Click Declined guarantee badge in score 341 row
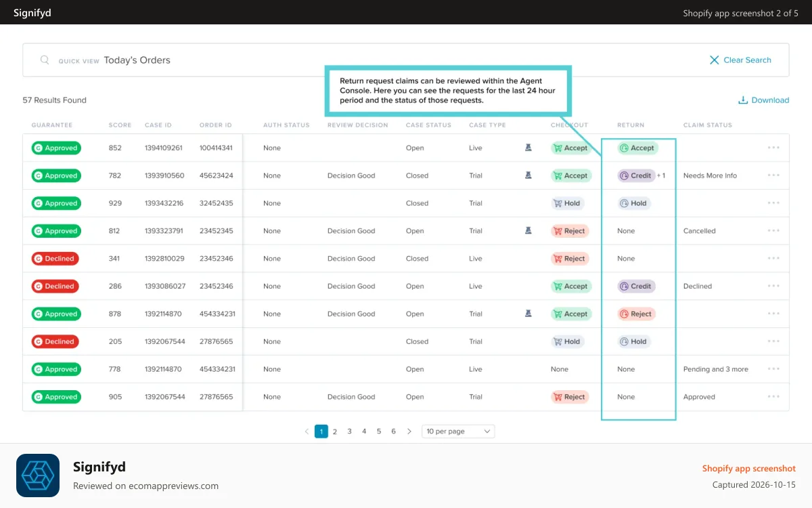This screenshot has width=812, height=508. tap(55, 259)
